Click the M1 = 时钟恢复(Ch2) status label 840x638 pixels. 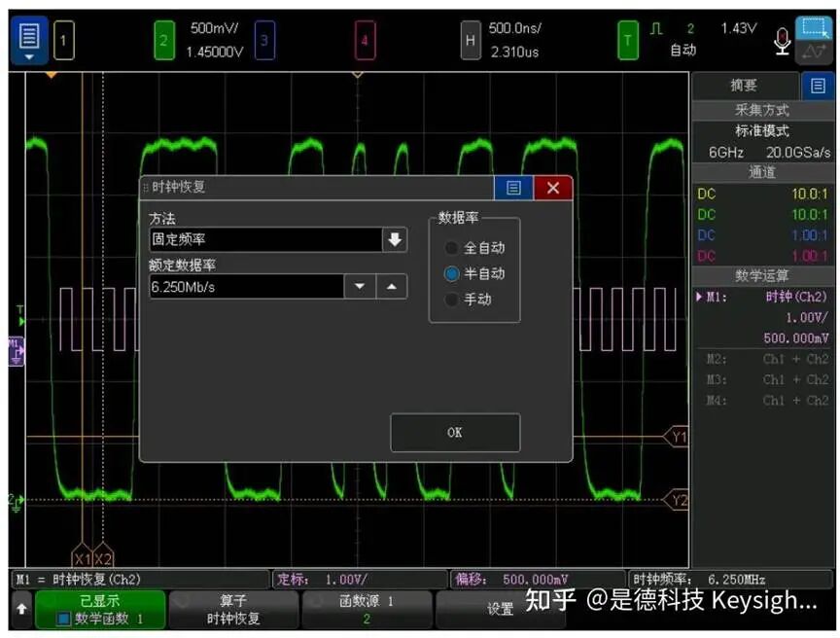pyautogui.click(x=140, y=580)
